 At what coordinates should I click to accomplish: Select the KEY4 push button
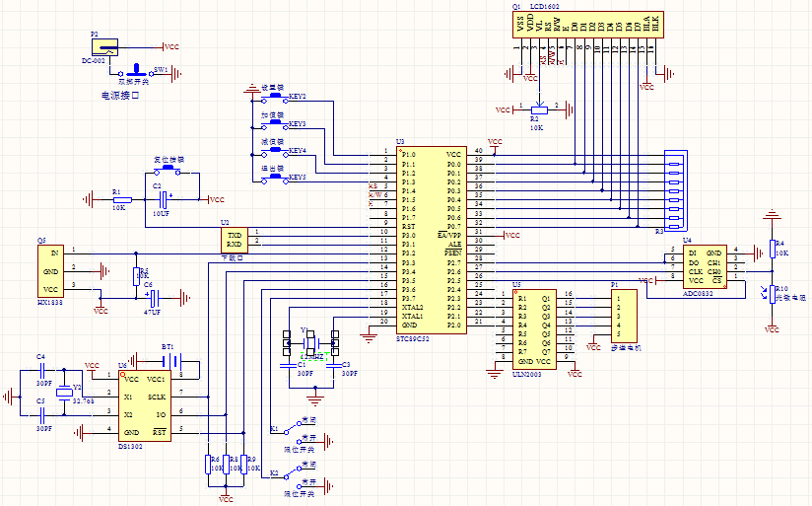[x=275, y=152]
